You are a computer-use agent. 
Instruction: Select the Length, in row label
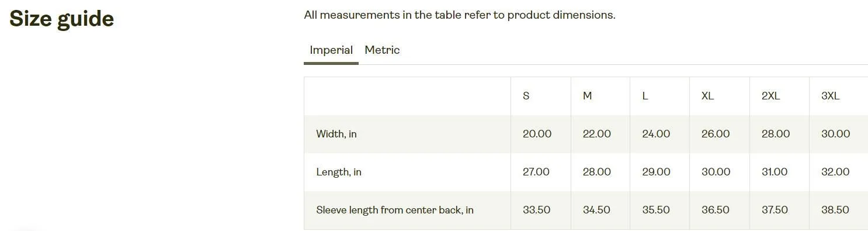(339, 172)
